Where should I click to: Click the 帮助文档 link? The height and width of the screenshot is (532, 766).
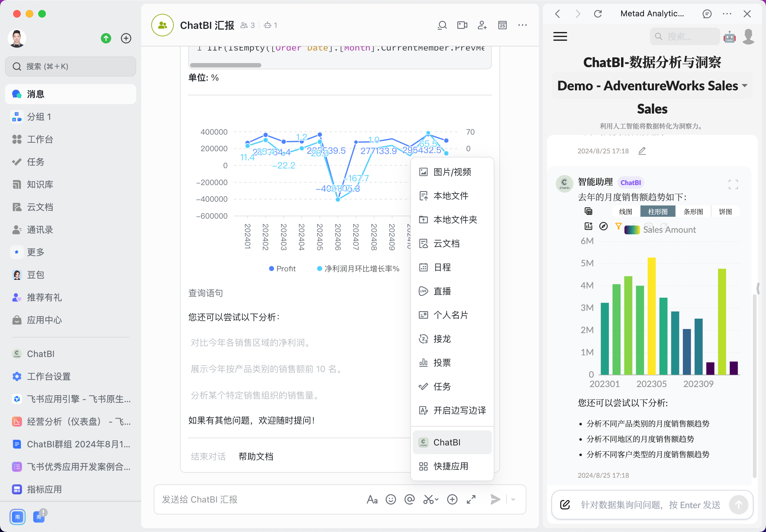tap(256, 456)
